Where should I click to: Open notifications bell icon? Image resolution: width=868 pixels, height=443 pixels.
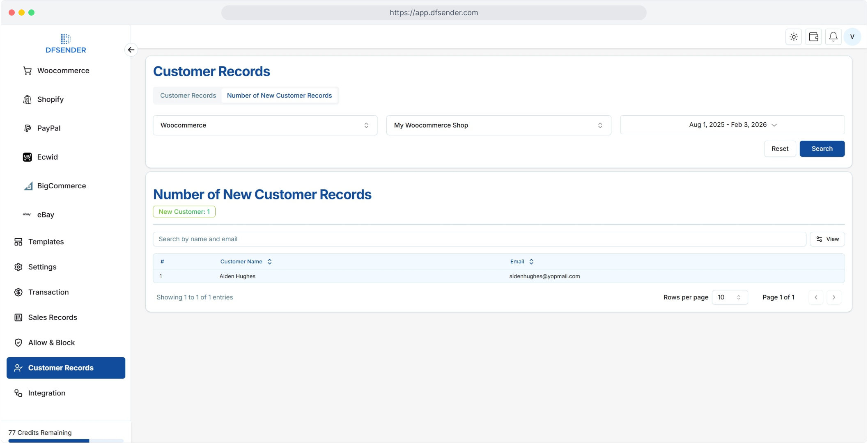(x=833, y=37)
